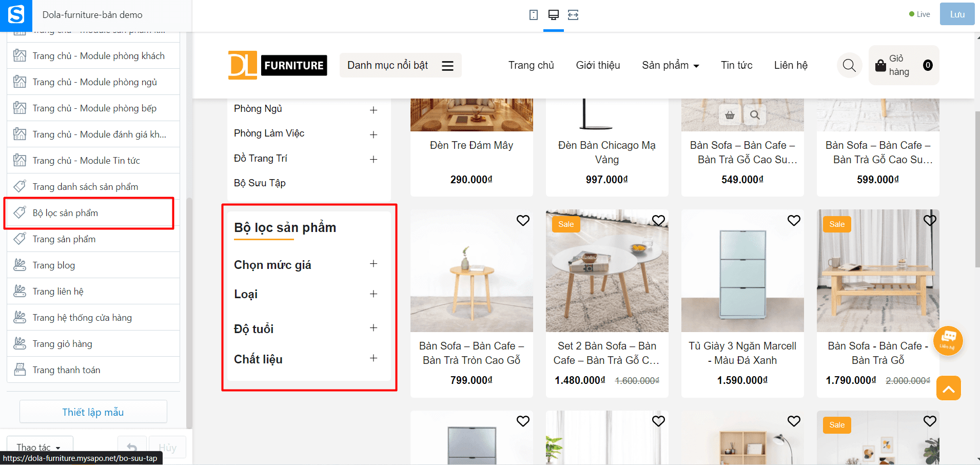
Task: Expand the Độ tuổi filter
Action: 374,328
